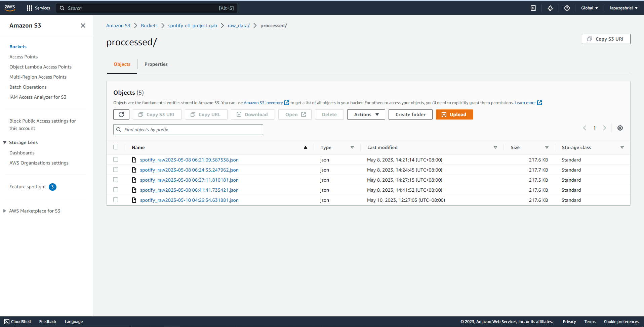Click Buckets breadcrumb link
The height and width of the screenshot is (327, 644).
(149, 26)
